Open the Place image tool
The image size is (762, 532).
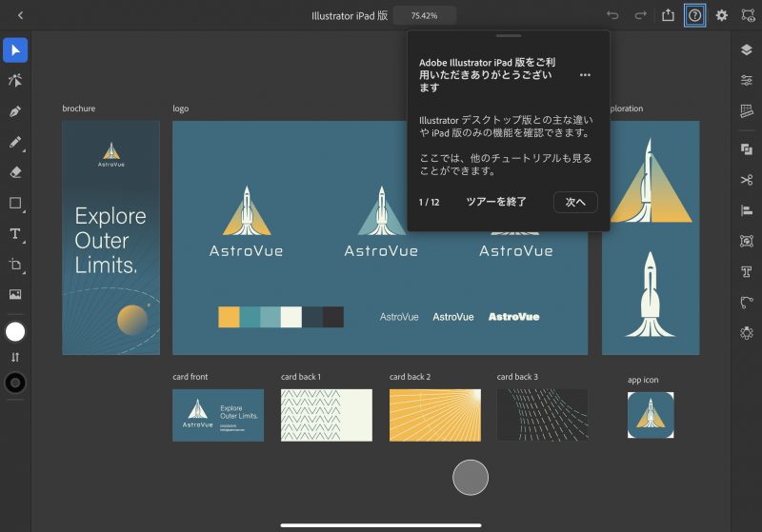pyautogui.click(x=15, y=294)
